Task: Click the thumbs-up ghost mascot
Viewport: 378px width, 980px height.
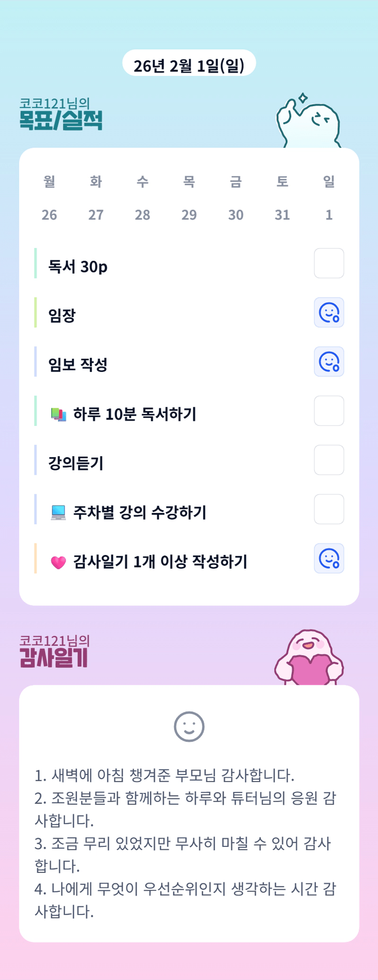Action: pos(309,122)
